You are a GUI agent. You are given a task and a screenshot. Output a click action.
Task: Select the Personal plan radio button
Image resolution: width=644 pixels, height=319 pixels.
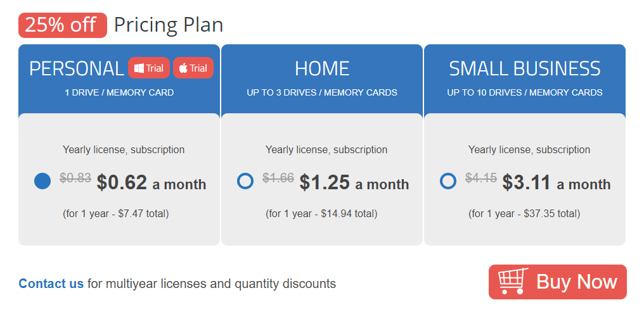tap(42, 181)
